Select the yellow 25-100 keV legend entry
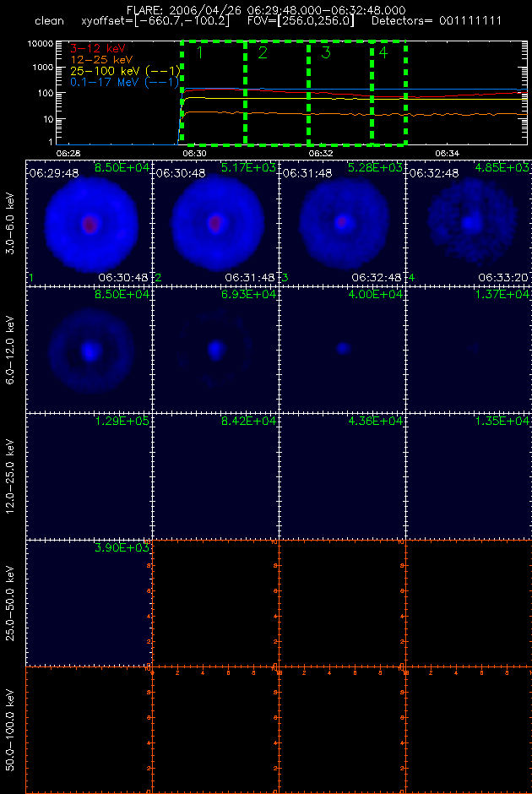The height and width of the screenshot is (794, 532). pos(126,70)
